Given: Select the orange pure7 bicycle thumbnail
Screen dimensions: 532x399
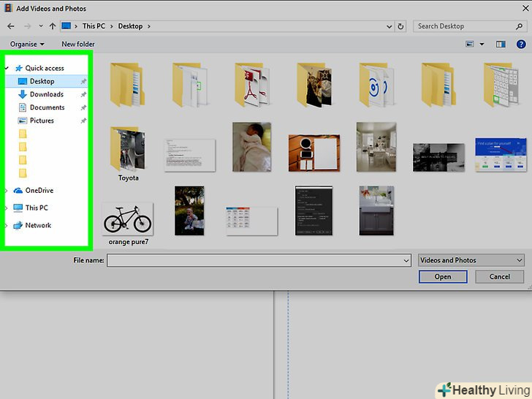Looking at the screenshot, I should (x=128, y=218).
